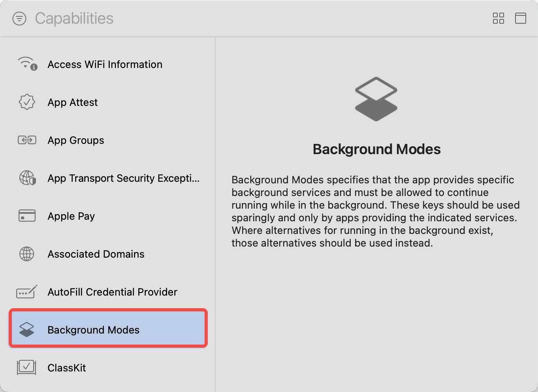Click the App Transport Security globe-shield icon
The image size is (538, 392).
pyautogui.click(x=27, y=178)
